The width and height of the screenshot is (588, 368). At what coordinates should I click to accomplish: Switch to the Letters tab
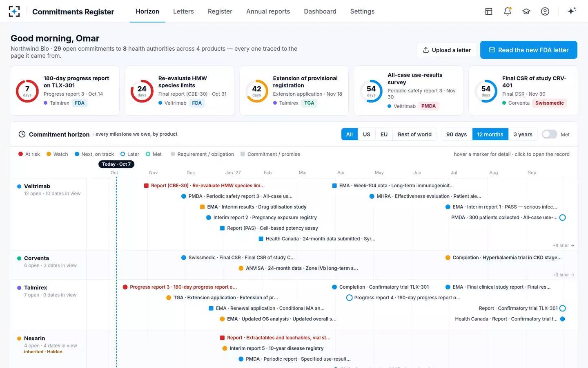point(183,11)
